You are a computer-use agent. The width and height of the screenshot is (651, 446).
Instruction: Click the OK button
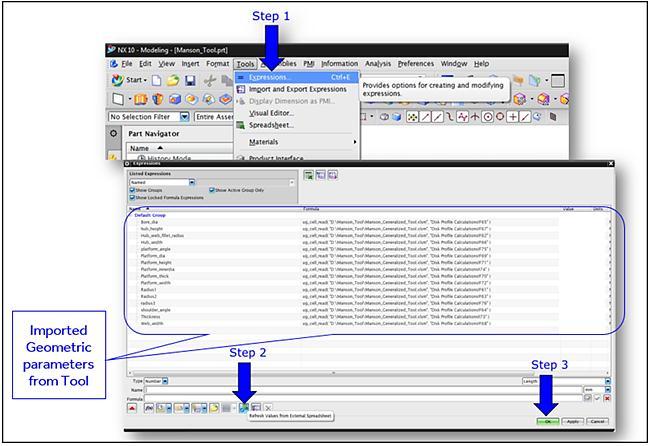[548, 421]
